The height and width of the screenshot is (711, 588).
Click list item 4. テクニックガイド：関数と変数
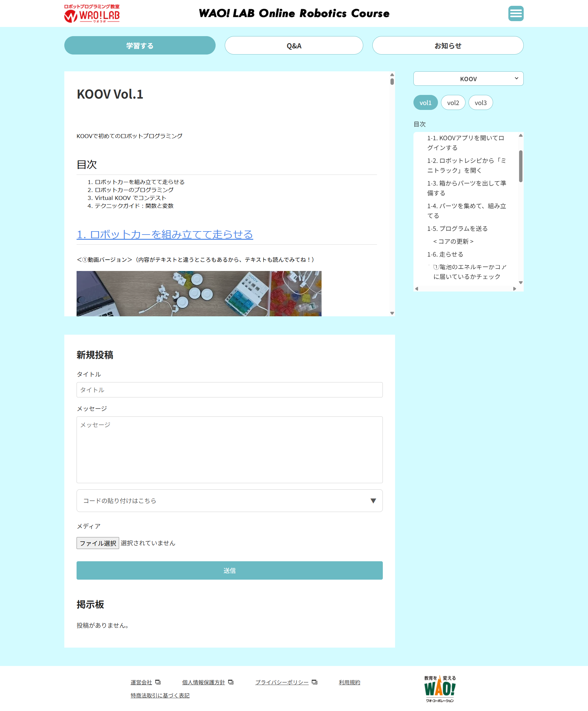[x=134, y=205]
